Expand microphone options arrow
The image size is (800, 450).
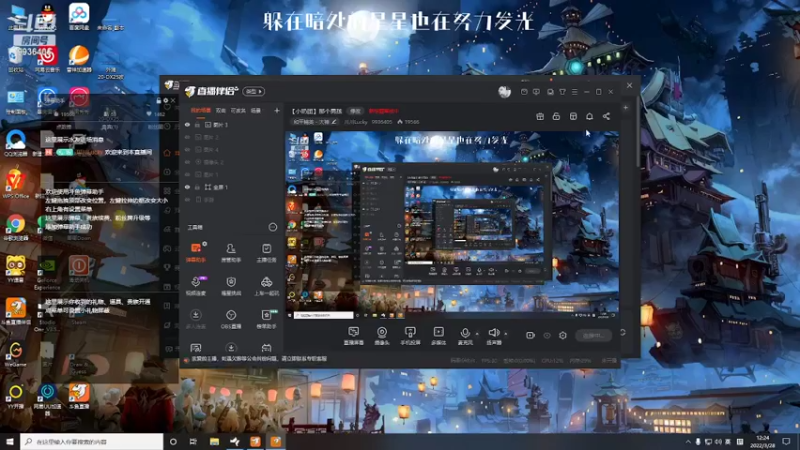pyautogui.click(x=477, y=334)
